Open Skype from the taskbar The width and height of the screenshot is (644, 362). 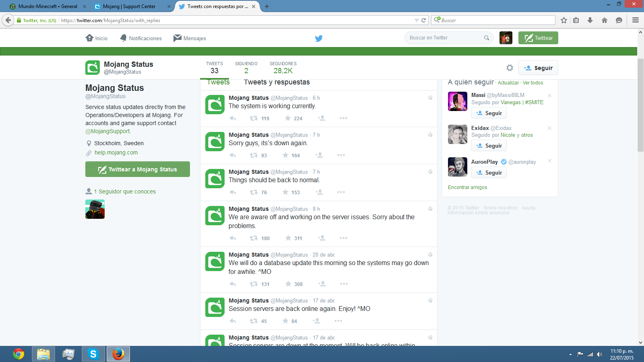pyautogui.click(x=93, y=354)
